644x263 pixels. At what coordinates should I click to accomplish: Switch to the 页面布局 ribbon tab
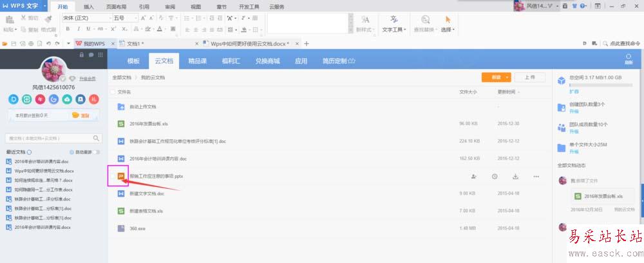pos(116,7)
